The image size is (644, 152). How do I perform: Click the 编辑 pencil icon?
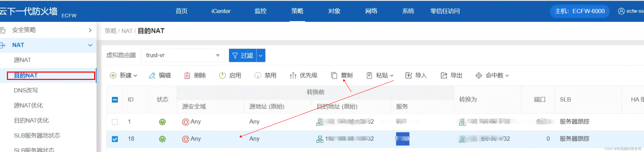click(x=152, y=75)
